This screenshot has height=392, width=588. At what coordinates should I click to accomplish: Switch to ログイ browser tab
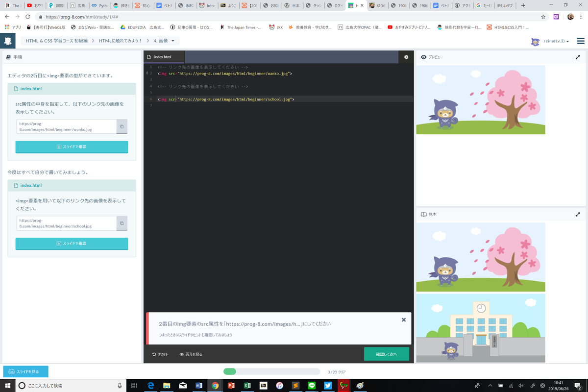335,5
